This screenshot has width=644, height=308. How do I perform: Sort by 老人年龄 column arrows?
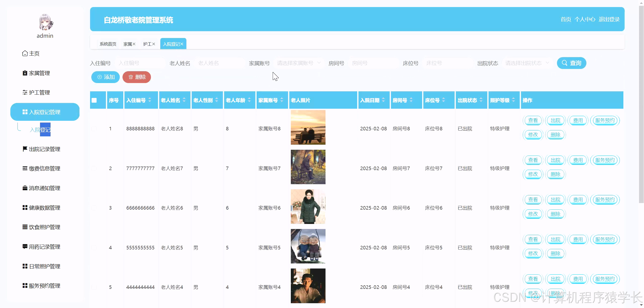point(249,100)
